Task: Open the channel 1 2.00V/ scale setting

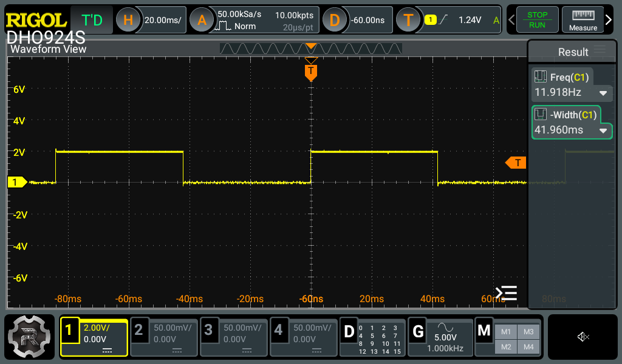Action: 97,328
